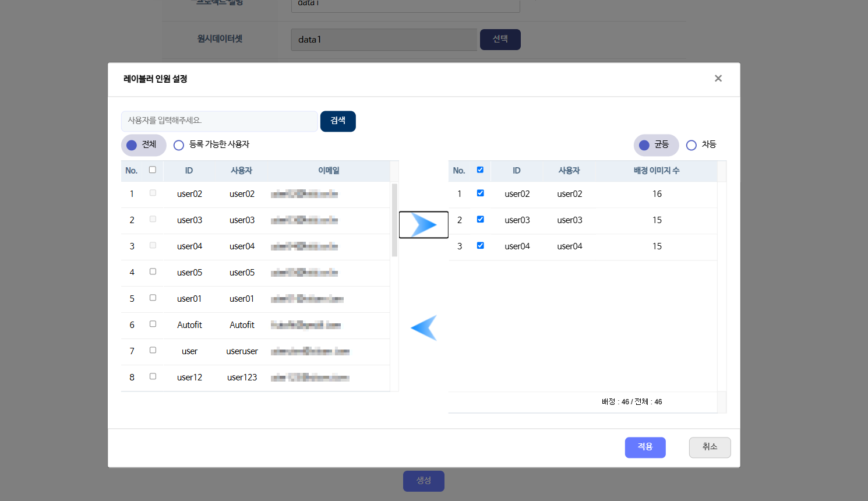The height and width of the screenshot is (501, 868).
Task: Click the left arrow to remove users
Action: coord(424,327)
